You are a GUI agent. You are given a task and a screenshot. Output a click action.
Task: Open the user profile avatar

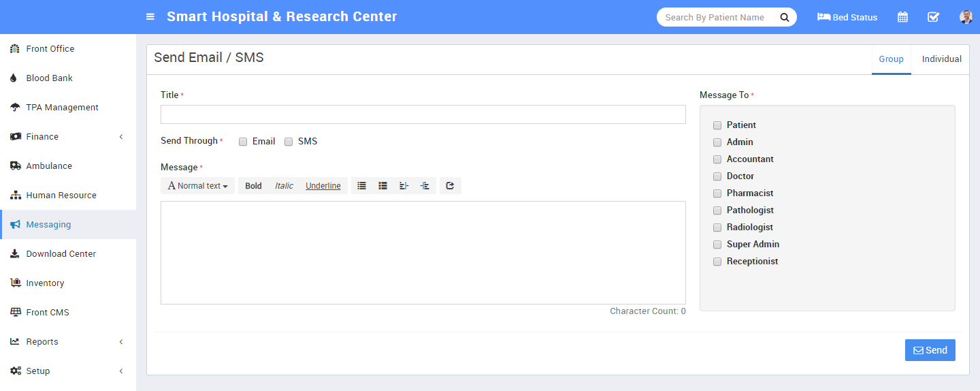click(966, 17)
